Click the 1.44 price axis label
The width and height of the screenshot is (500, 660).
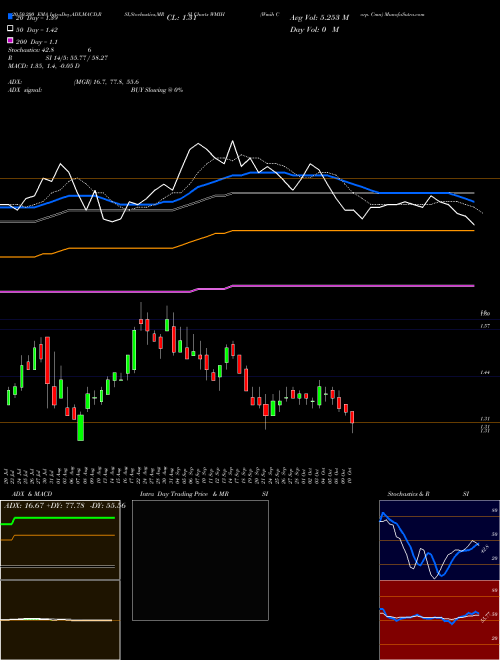tap(485, 373)
